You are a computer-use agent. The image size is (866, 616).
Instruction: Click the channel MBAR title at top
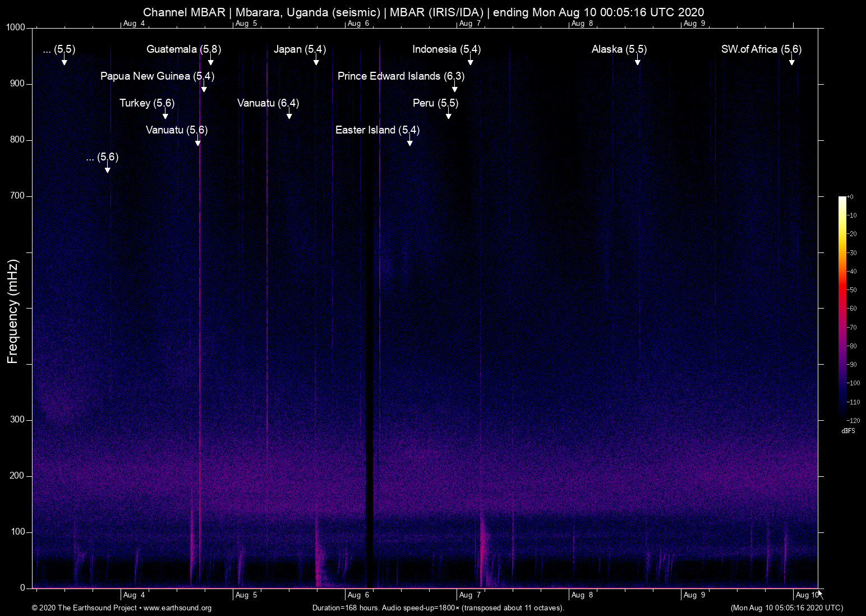coord(423,12)
